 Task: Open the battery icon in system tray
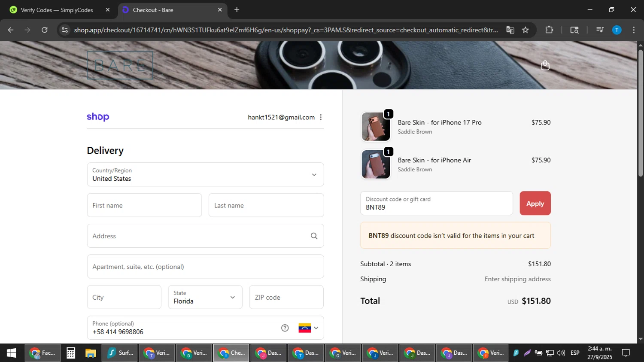pos(538,353)
